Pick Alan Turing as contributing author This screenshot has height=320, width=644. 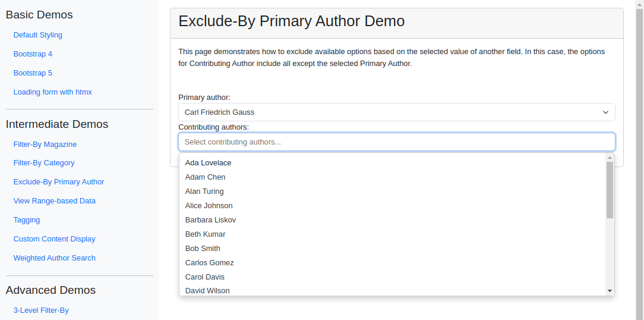click(x=393, y=192)
